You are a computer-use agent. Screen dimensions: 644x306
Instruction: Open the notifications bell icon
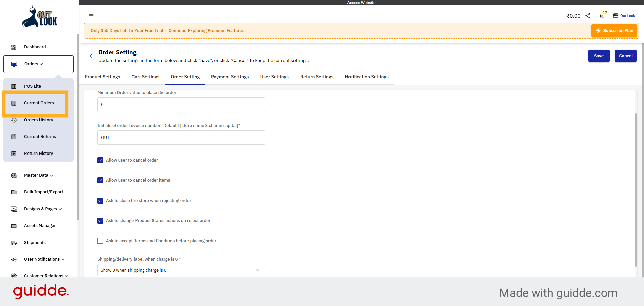pyautogui.click(x=602, y=16)
